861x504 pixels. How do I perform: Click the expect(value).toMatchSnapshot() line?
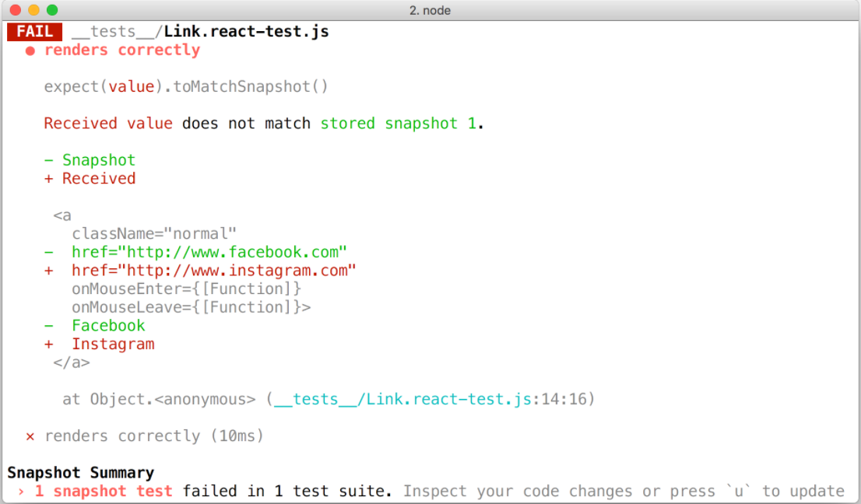[x=185, y=86]
